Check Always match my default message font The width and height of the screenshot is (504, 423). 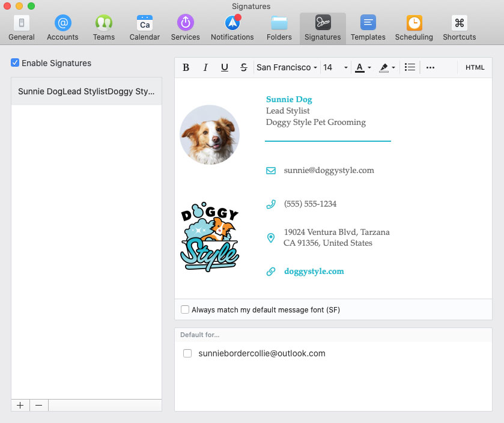pyautogui.click(x=185, y=310)
